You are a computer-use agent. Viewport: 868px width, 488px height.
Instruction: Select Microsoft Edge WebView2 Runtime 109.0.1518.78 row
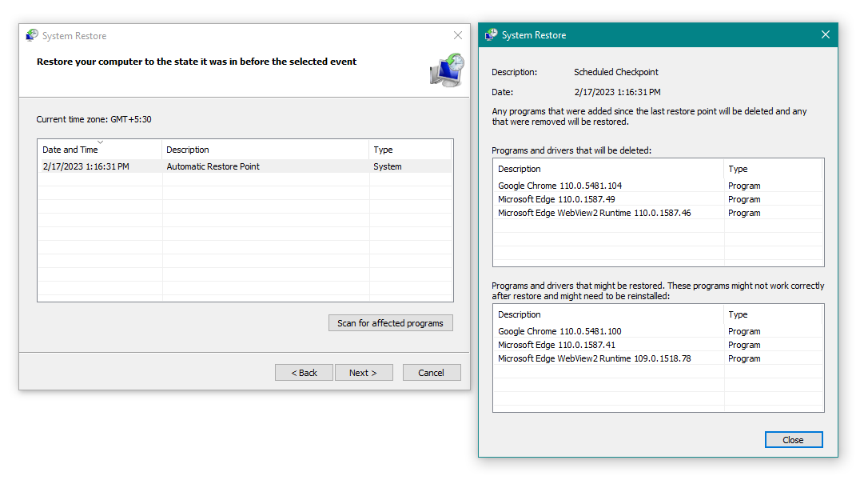coord(658,358)
